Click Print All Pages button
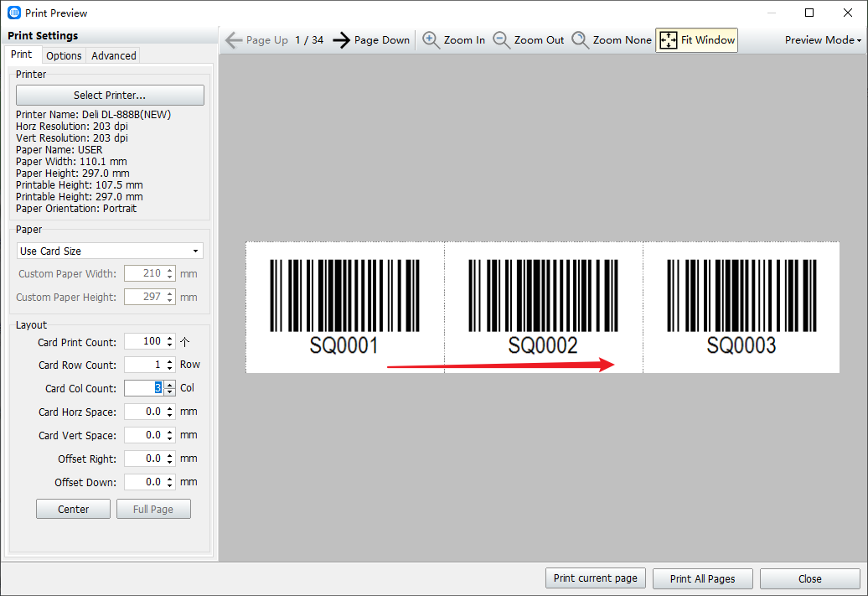Image resolution: width=868 pixels, height=596 pixels. coord(702,579)
